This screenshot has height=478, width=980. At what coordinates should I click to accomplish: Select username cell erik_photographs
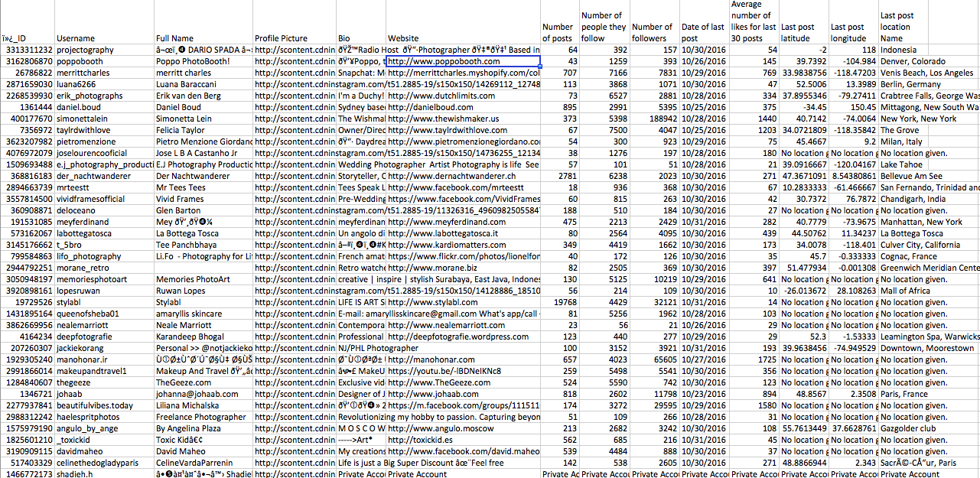click(103, 96)
